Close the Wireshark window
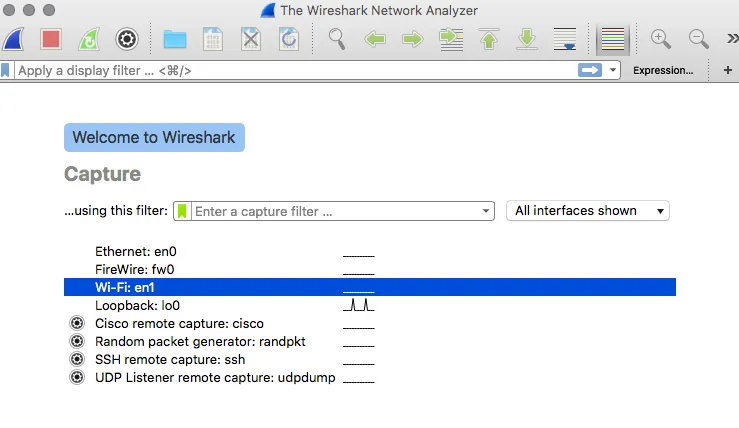The width and height of the screenshot is (739, 428). (x=9, y=9)
